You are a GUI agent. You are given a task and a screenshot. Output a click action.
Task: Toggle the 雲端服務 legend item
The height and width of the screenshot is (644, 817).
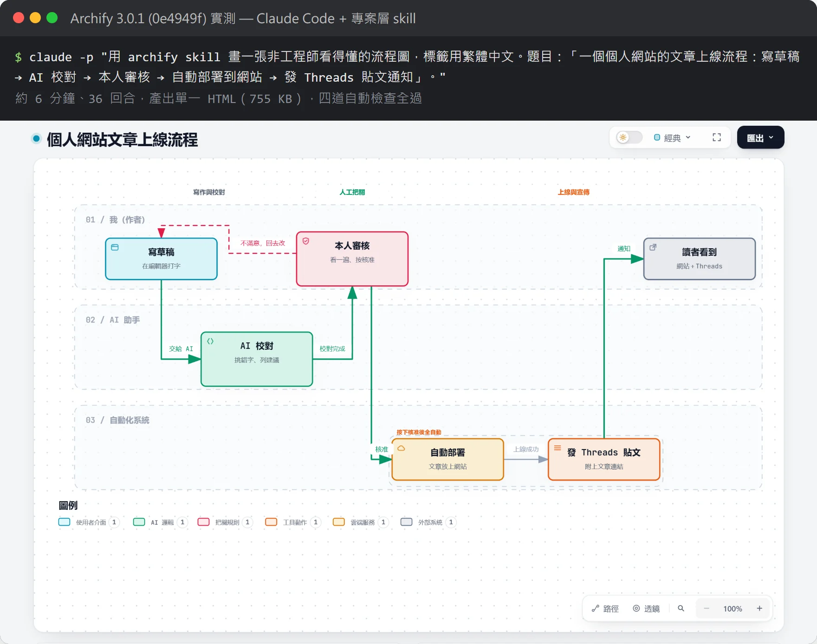(361, 522)
